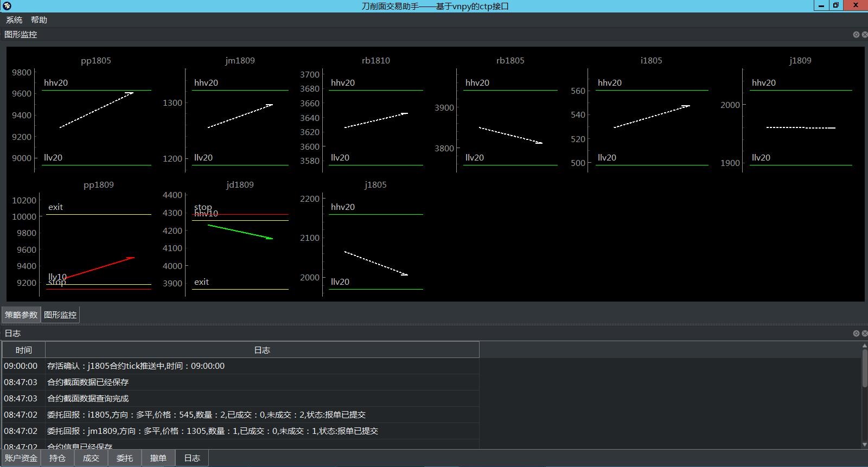The height and width of the screenshot is (467, 868).
Task: Click the log scrollbar up arrow
Action: tap(865, 346)
